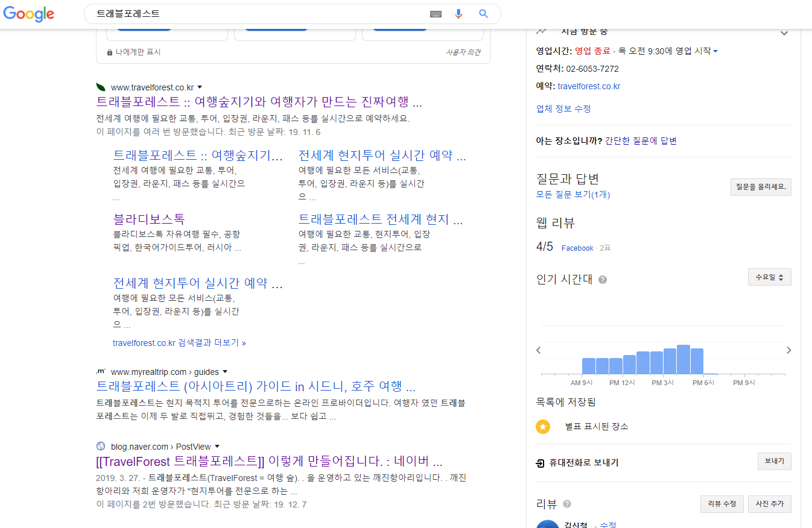The width and height of the screenshot is (812, 528).
Task: Click the popular times help question icon
Action: (x=603, y=280)
